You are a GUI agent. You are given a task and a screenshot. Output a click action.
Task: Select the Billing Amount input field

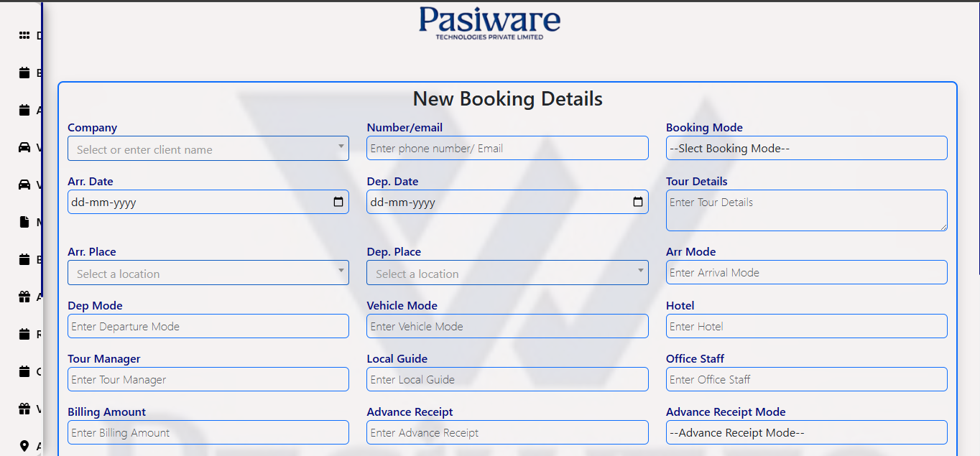click(208, 432)
